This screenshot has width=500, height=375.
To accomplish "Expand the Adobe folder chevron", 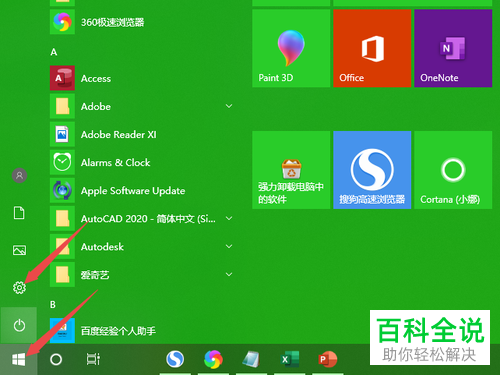I will pyautogui.click(x=229, y=106).
